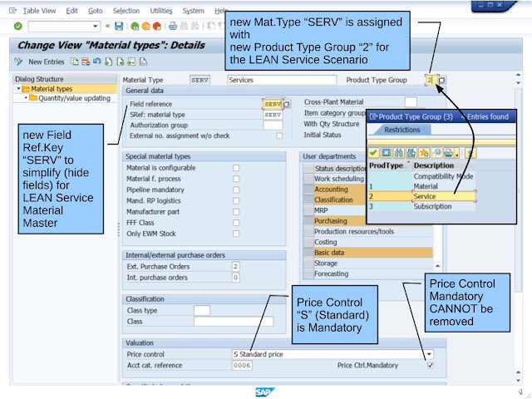Open value help for Product Type Group

pos(442,80)
